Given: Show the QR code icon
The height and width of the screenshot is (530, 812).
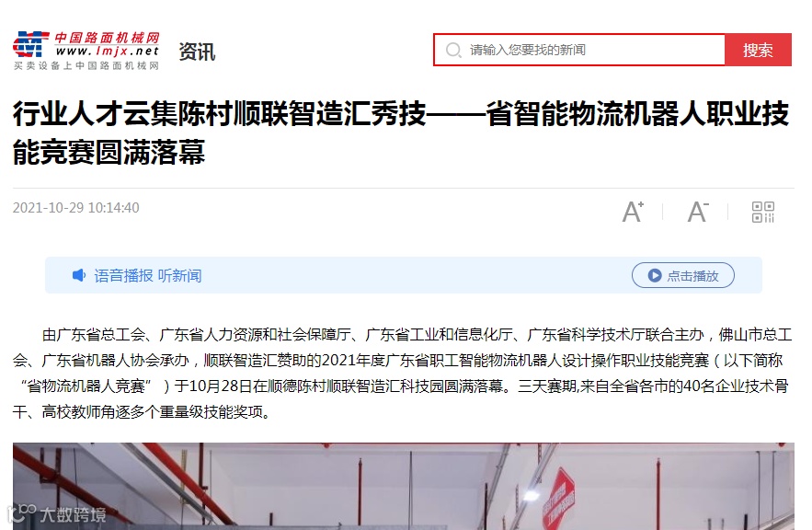Looking at the screenshot, I should coord(763,212).
